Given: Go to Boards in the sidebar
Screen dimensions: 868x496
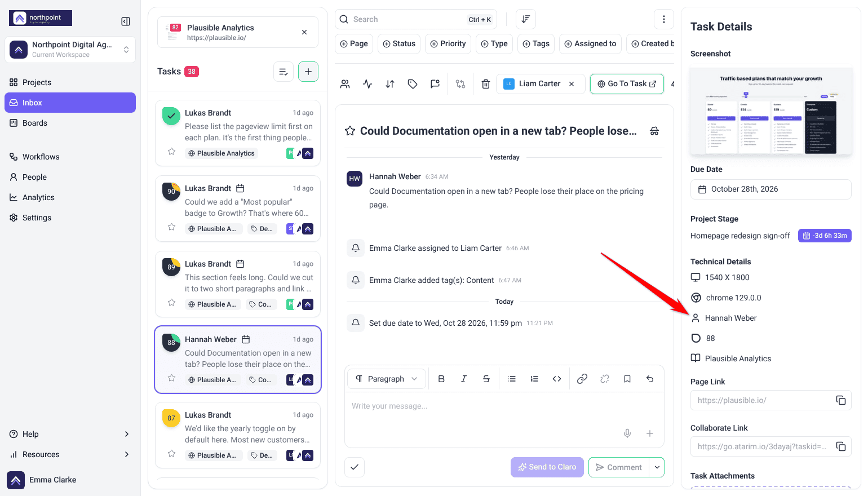Looking at the screenshot, I should [x=70, y=123].
